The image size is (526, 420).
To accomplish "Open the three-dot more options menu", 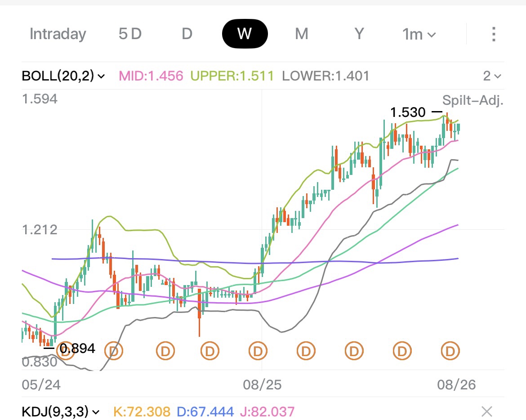I will [494, 34].
